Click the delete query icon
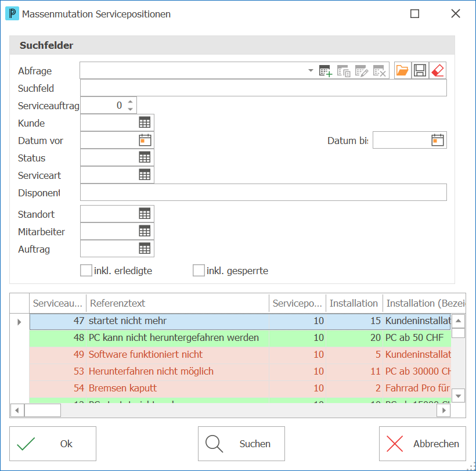This screenshot has width=476, height=471. click(380, 71)
